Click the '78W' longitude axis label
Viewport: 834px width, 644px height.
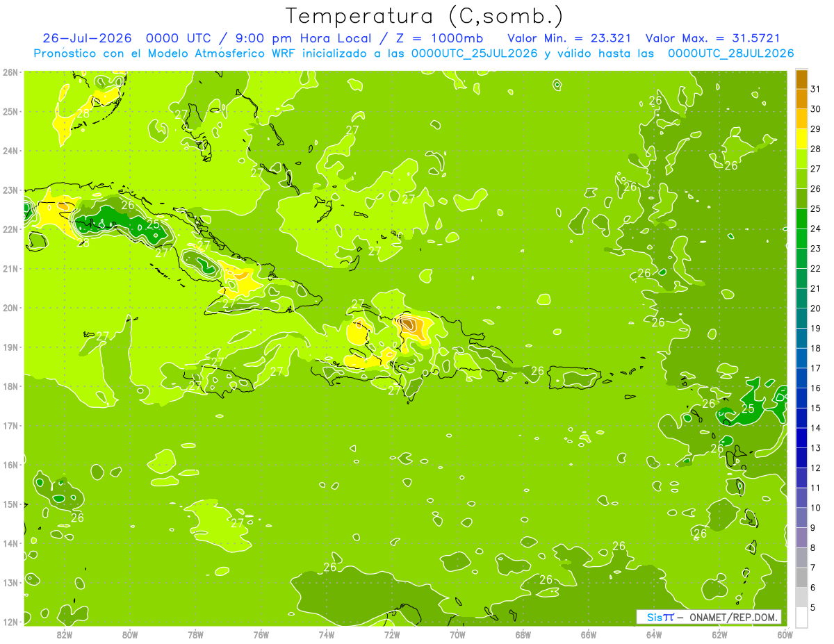(195, 634)
